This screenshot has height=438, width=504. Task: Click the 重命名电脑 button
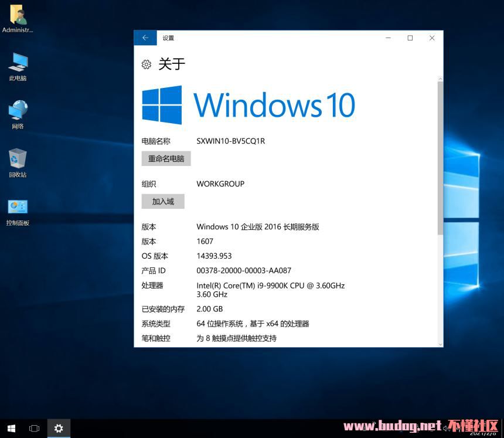[x=166, y=158]
